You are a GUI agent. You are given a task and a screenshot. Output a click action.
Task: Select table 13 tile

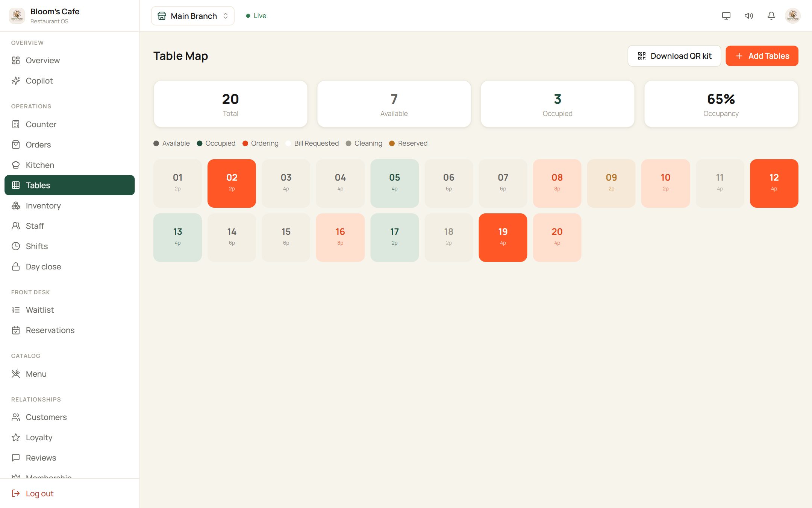pyautogui.click(x=177, y=237)
